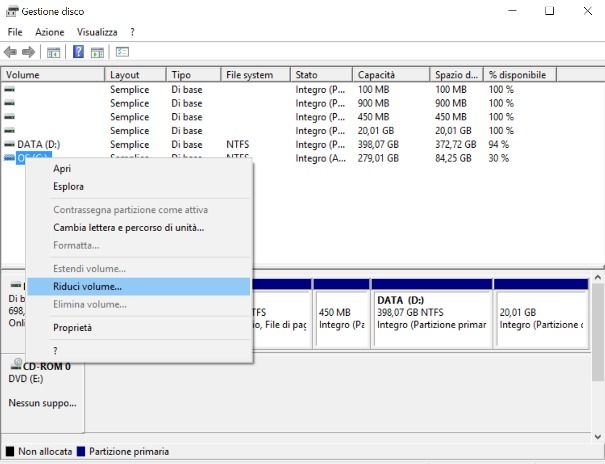This screenshot has width=605, height=464.
Task: Click the 30 % available cell
Action: [499, 158]
